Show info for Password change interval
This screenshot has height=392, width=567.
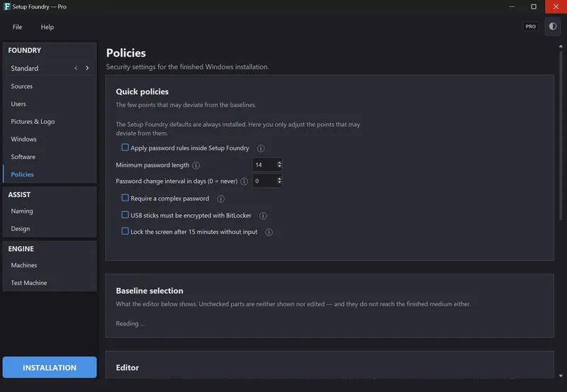pyautogui.click(x=244, y=181)
